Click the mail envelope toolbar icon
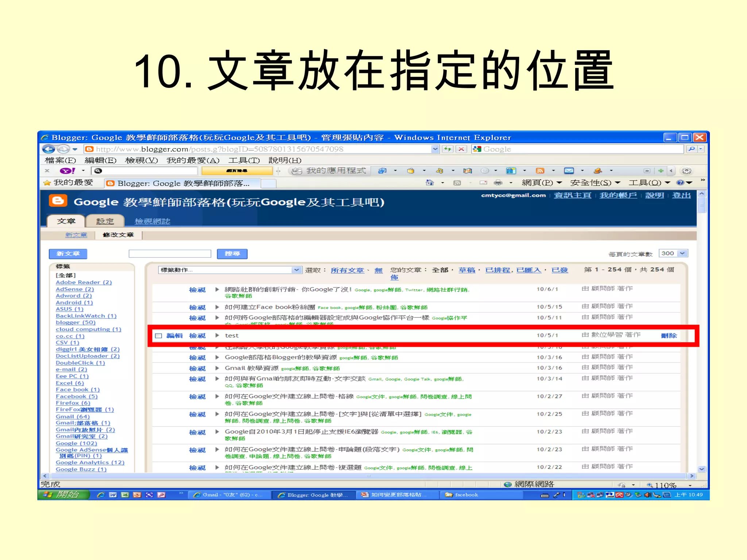 569,171
